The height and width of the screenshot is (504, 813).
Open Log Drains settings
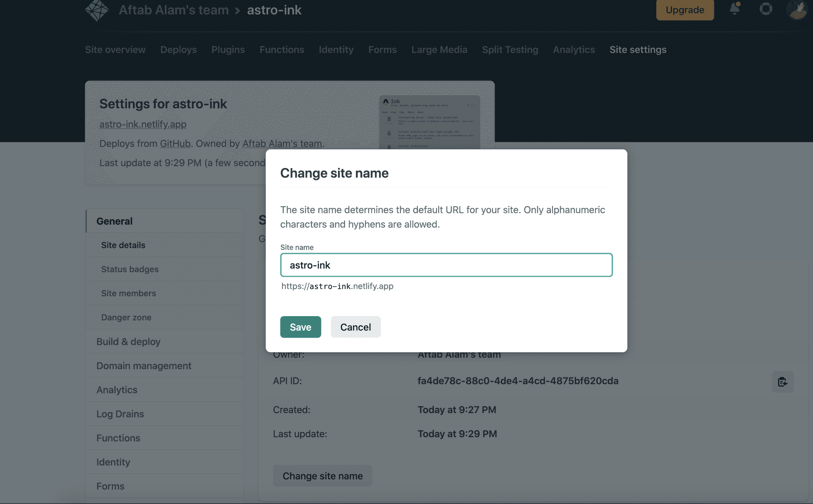pyautogui.click(x=165, y=414)
